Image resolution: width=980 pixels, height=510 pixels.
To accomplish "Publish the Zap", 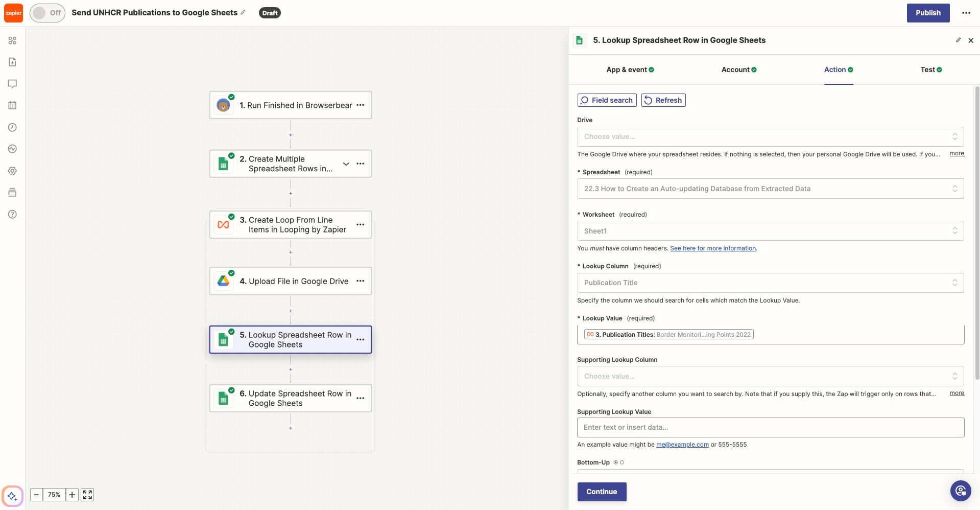I will pyautogui.click(x=928, y=13).
